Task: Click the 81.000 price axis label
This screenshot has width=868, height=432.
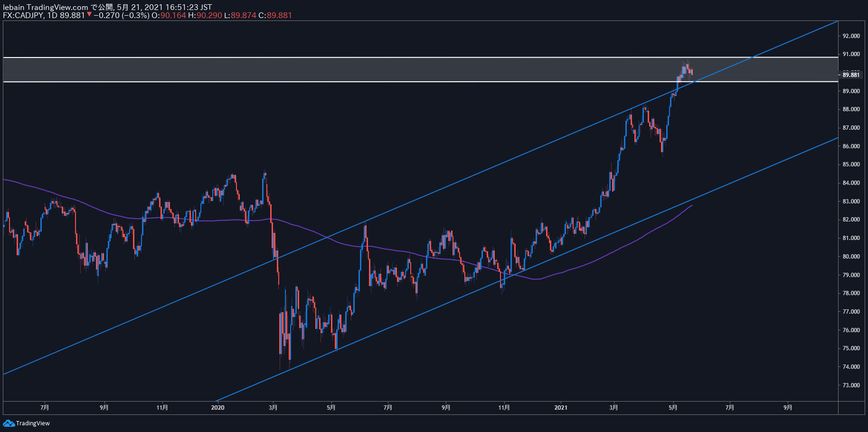Action: 851,238
